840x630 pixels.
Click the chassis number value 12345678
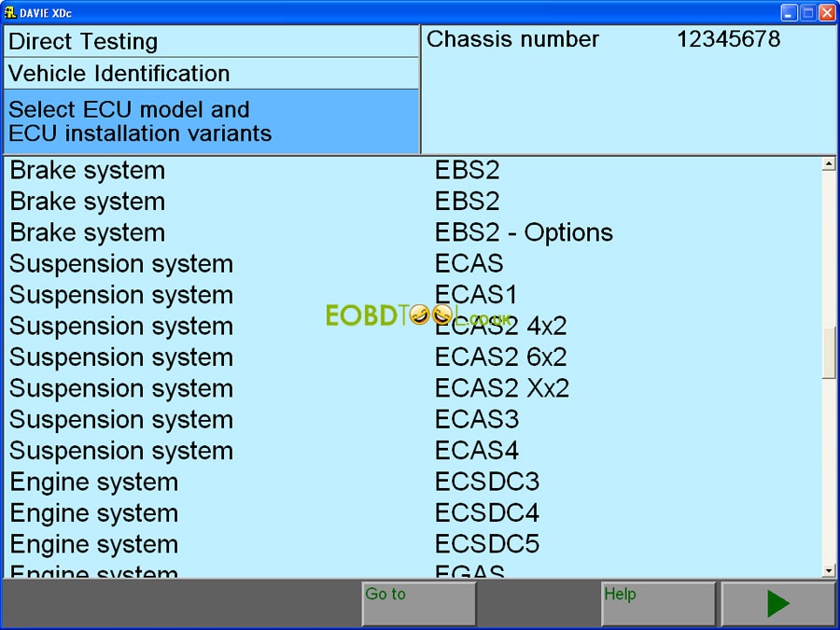(x=729, y=39)
